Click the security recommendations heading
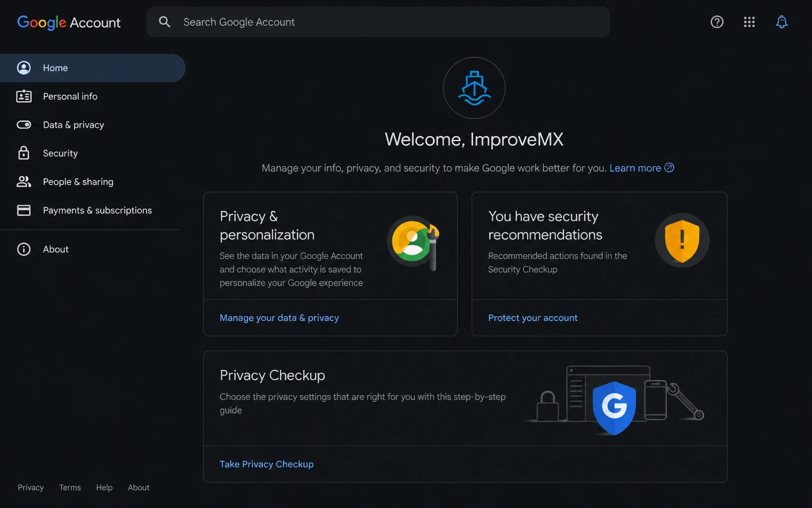Screen dimensions: 812x508 coord(545,225)
